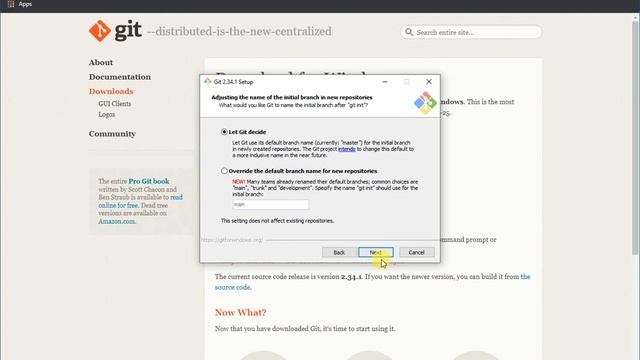The width and height of the screenshot is (640, 360).
Task: Go to the Downloads section
Action: (x=111, y=91)
